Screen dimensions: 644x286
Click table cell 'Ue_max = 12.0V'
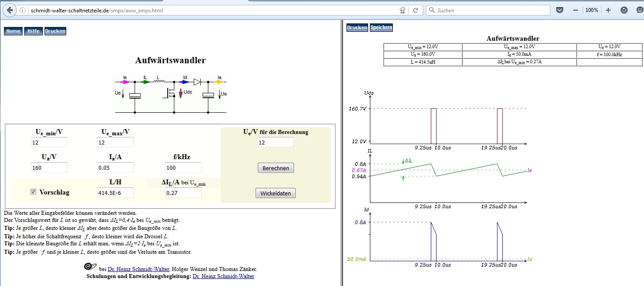519,47
